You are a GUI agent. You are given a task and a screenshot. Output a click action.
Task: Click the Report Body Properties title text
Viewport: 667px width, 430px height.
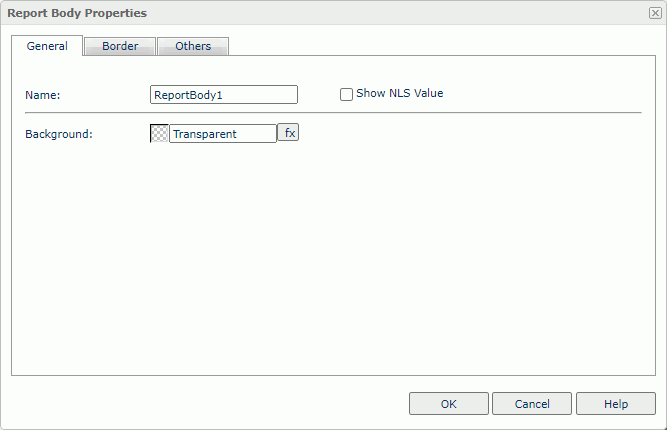tap(77, 13)
